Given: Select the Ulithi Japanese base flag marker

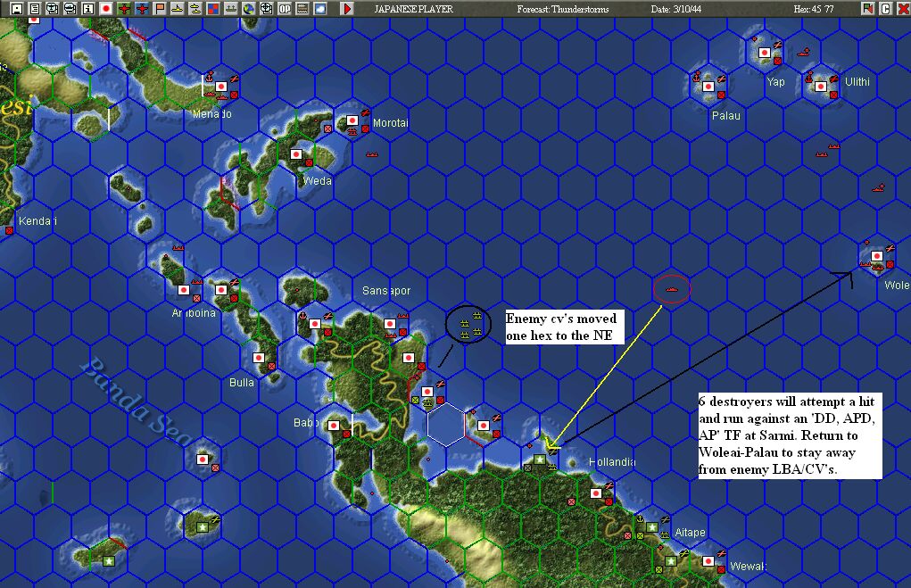Looking at the screenshot, I should (821, 87).
